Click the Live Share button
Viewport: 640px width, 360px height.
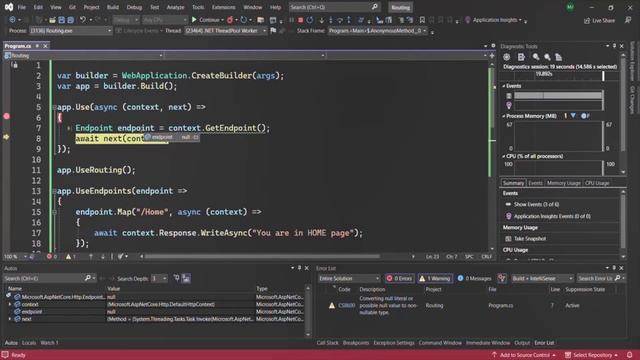pyautogui.click(x=599, y=20)
